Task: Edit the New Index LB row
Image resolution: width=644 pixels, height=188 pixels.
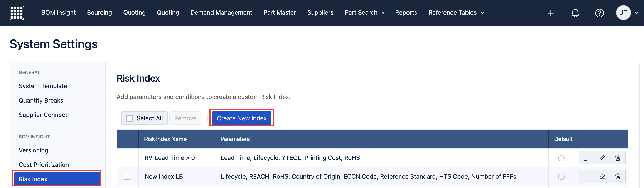Action: pyautogui.click(x=602, y=176)
